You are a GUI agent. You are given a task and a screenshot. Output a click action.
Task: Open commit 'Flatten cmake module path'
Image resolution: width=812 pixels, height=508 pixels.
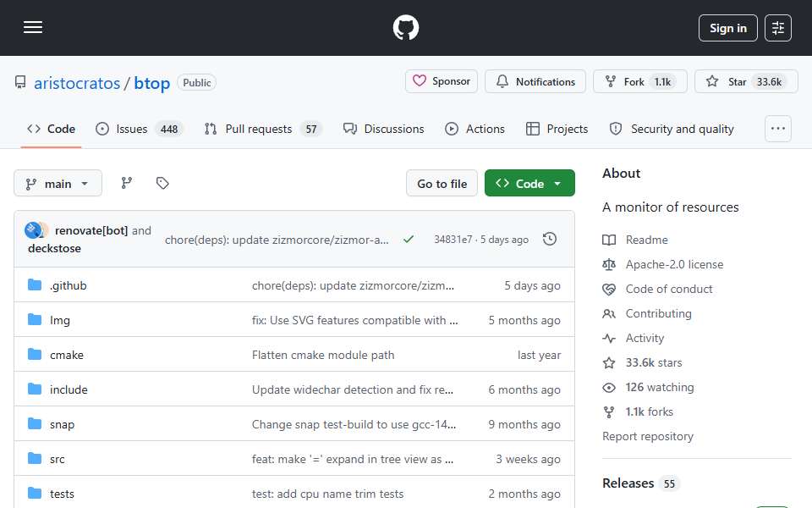coord(323,355)
